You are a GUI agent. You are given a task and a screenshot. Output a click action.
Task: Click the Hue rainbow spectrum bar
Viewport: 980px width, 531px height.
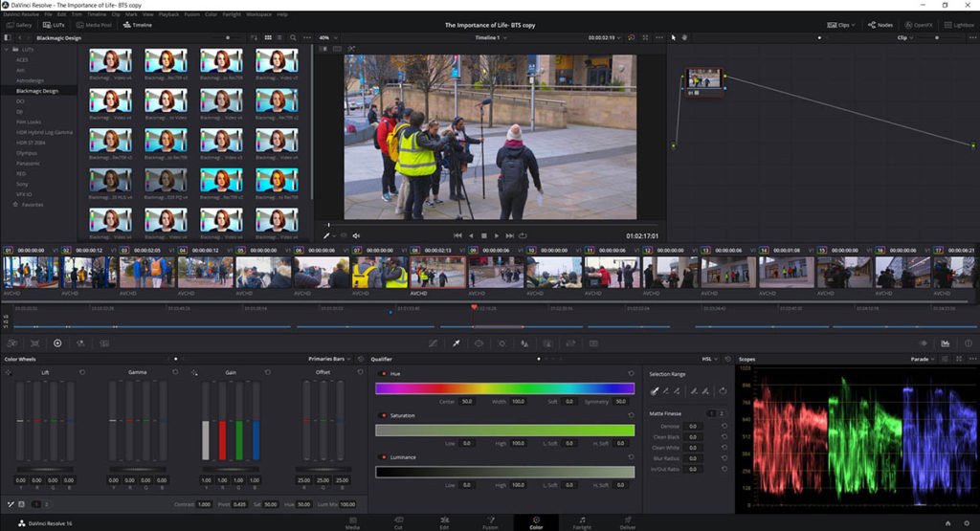pyautogui.click(x=504, y=388)
